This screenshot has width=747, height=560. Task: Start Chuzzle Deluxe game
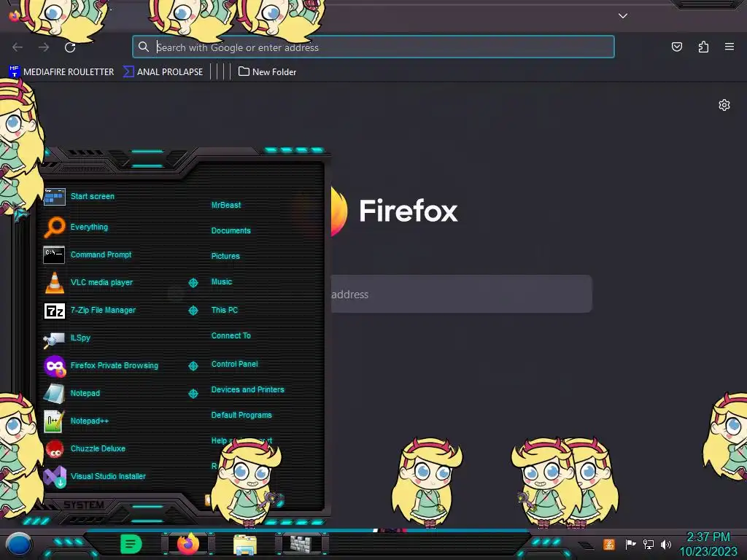[85, 448]
